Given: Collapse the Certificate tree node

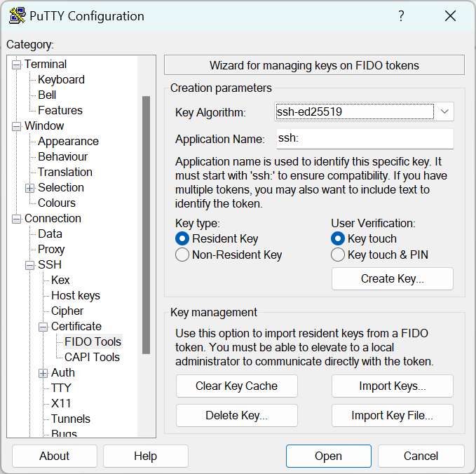Looking at the screenshot, I should click(x=43, y=327).
